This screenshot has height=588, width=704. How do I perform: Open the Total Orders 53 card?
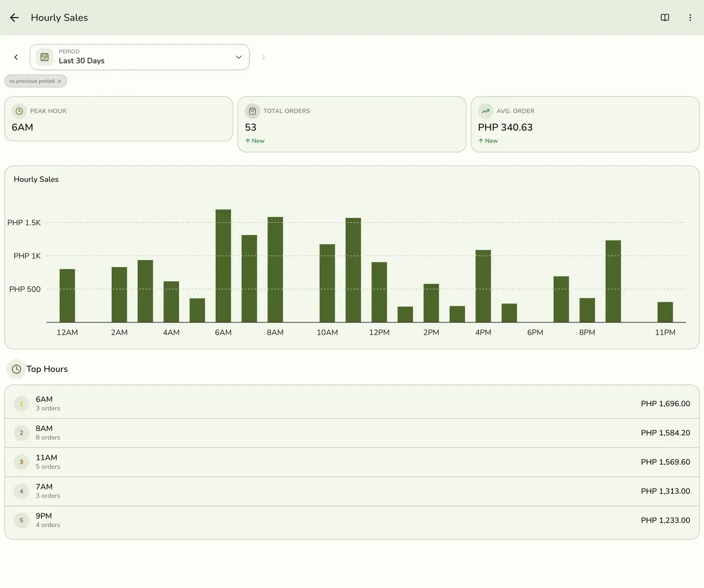tap(352, 124)
